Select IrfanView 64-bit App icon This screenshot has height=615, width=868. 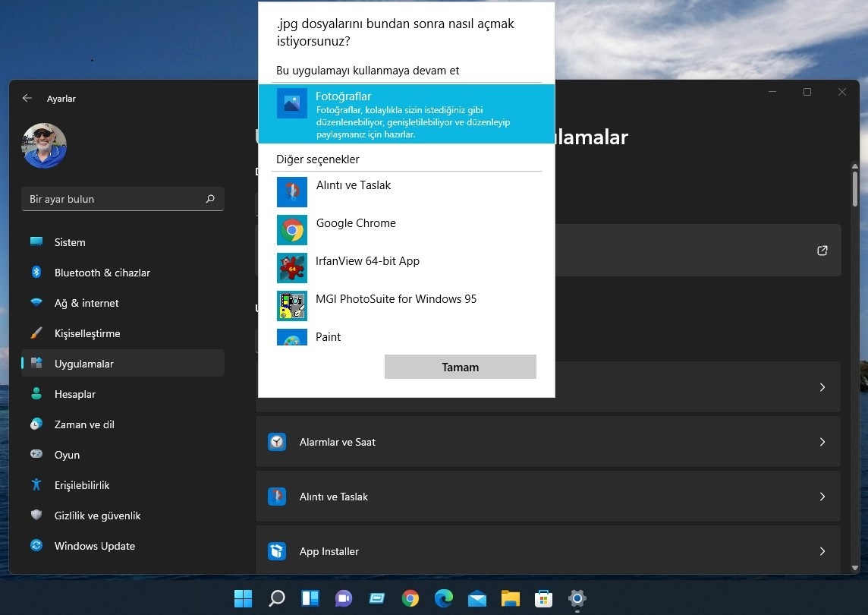tap(291, 267)
